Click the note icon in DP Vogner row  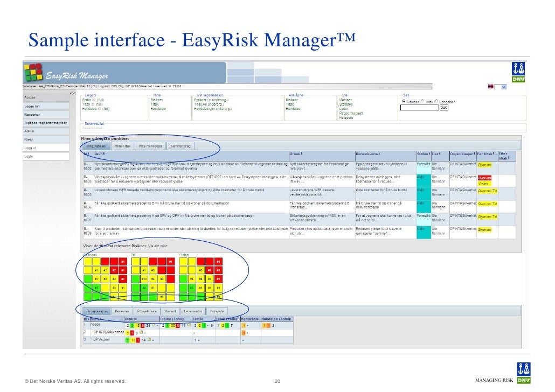(149, 340)
